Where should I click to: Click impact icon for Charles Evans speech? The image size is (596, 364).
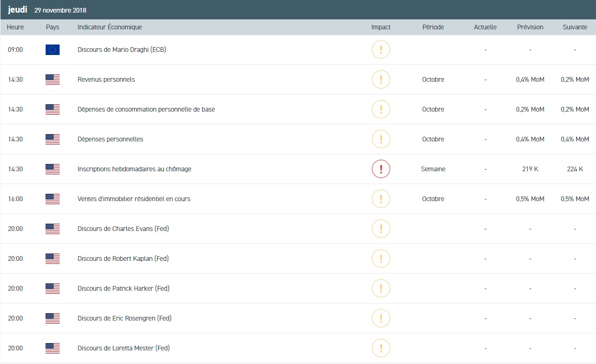[381, 229]
